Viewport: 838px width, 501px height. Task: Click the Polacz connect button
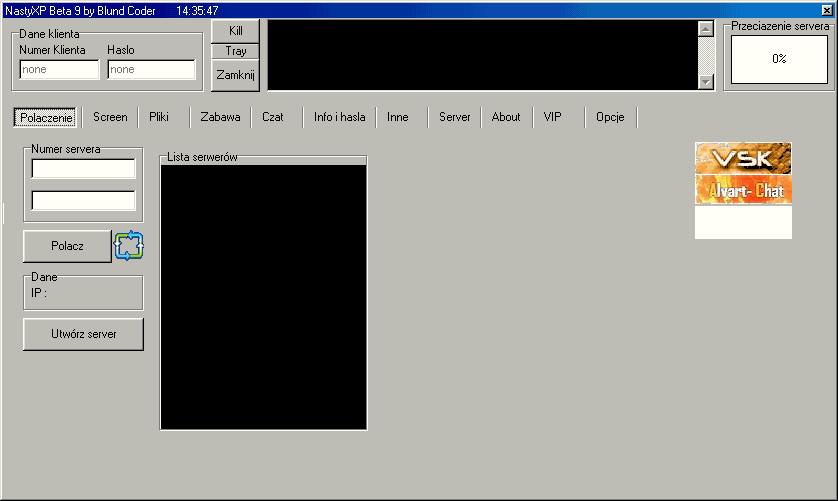(x=67, y=245)
